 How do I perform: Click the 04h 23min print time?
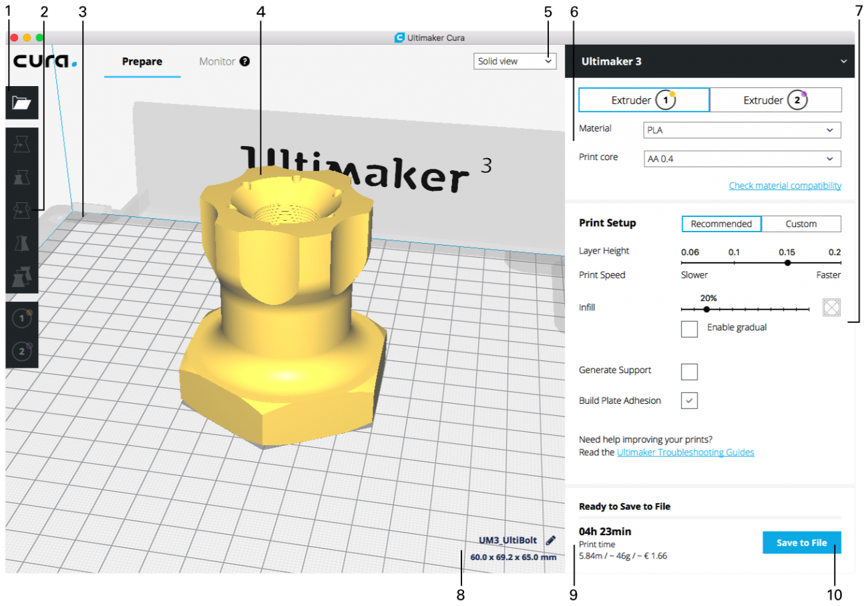[x=605, y=531]
